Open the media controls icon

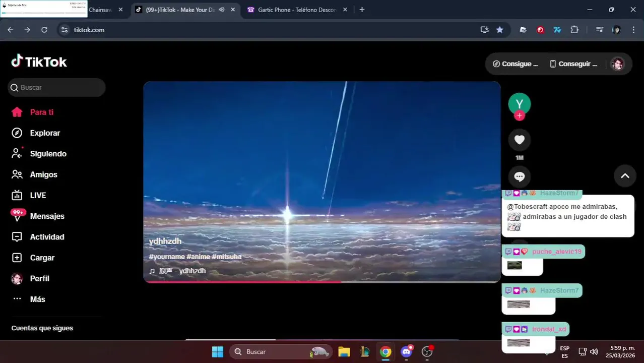coord(599,30)
